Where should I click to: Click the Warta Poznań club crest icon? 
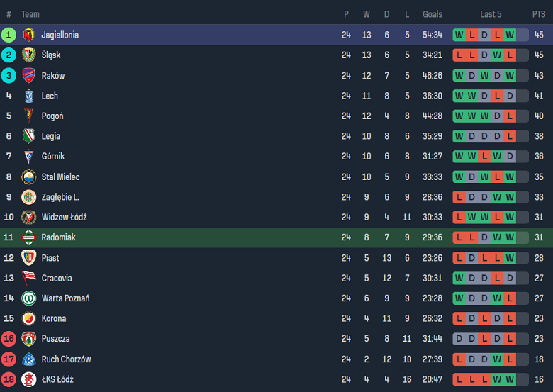click(28, 298)
